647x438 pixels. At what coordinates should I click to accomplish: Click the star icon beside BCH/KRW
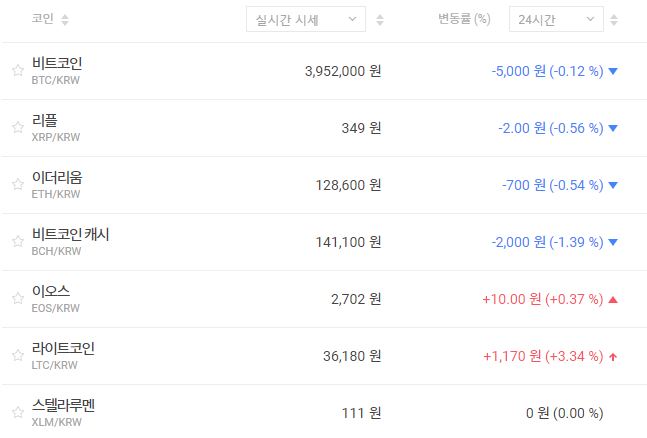point(17,242)
